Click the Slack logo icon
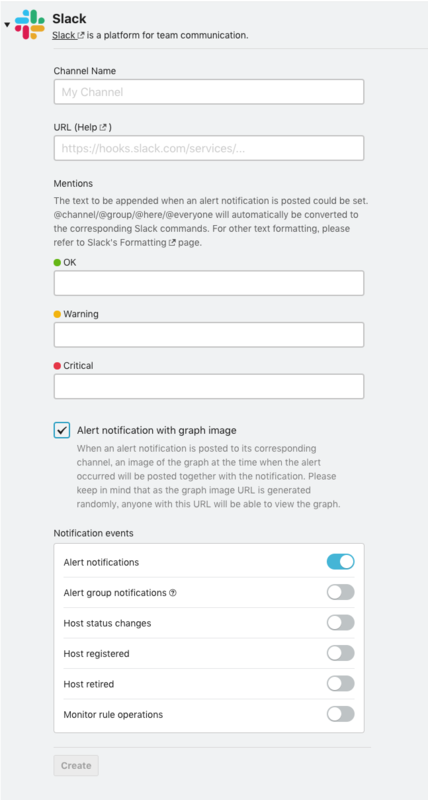This screenshot has height=800, width=428. coord(30,25)
